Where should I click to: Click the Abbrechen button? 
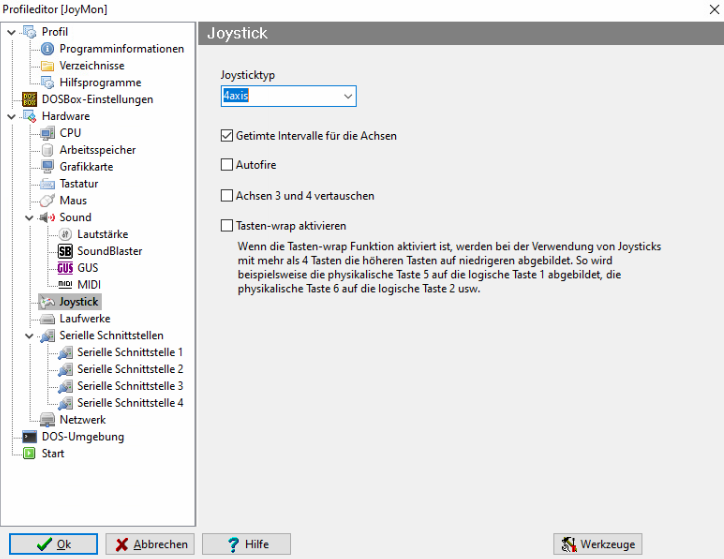150,545
